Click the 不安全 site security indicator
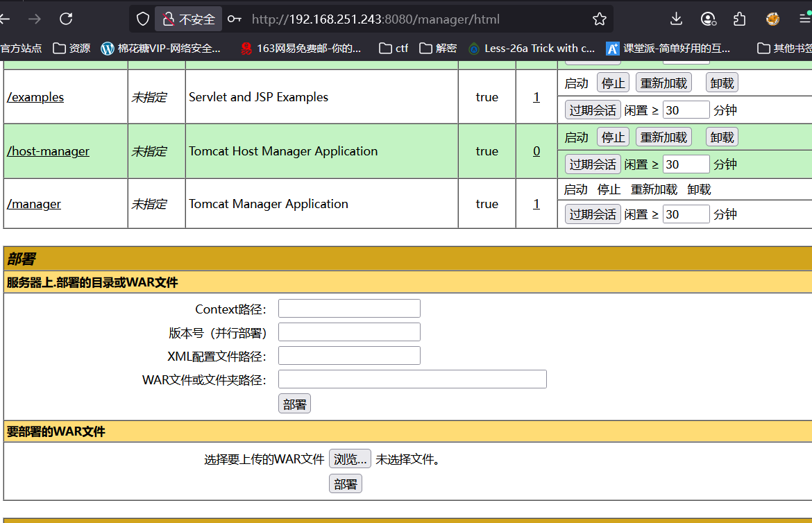This screenshot has height=523, width=812. (x=189, y=19)
